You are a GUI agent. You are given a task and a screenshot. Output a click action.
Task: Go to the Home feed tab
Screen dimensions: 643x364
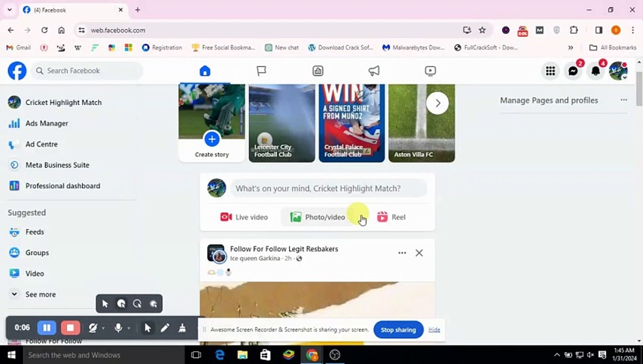(x=205, y=71)
